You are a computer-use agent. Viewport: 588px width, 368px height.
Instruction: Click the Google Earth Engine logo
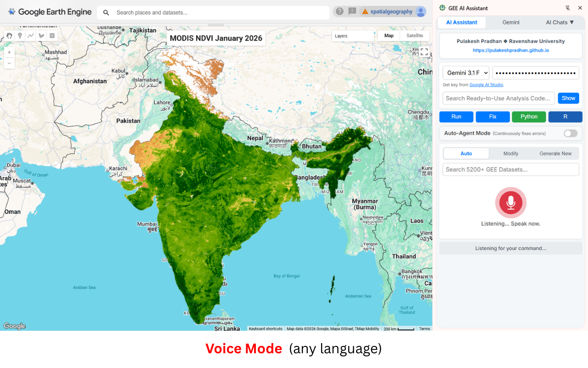coord(50,12)
